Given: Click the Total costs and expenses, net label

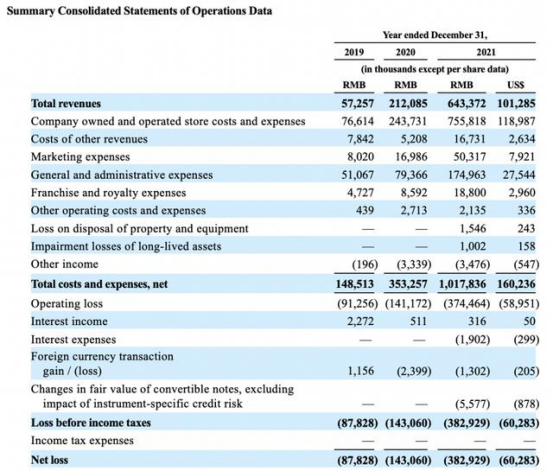Looking at the screenshot, I should coord(99,284).
